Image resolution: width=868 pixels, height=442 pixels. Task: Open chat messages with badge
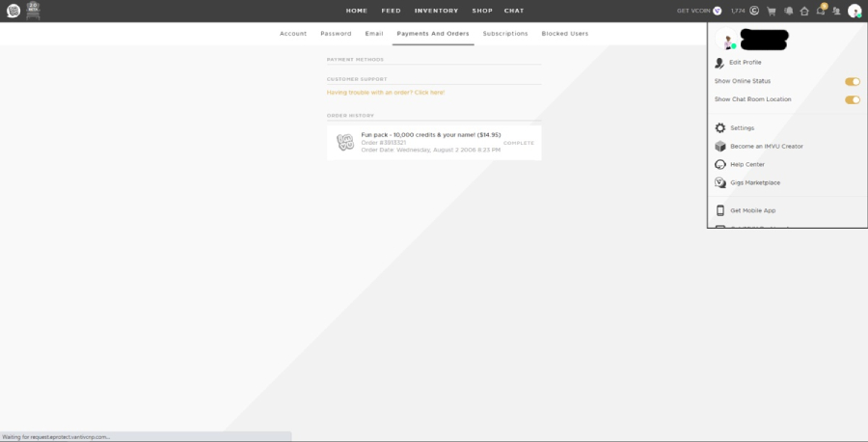pyautogui.click(x=822, y=10)
